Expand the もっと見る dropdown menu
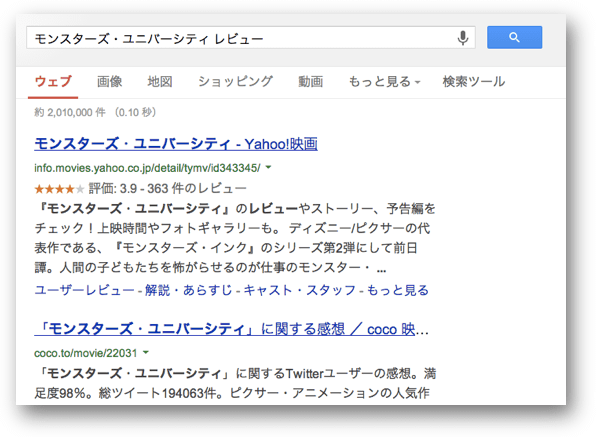Viewport: 596px width, 437px height. pyautogui.click(x=384, y=81)
